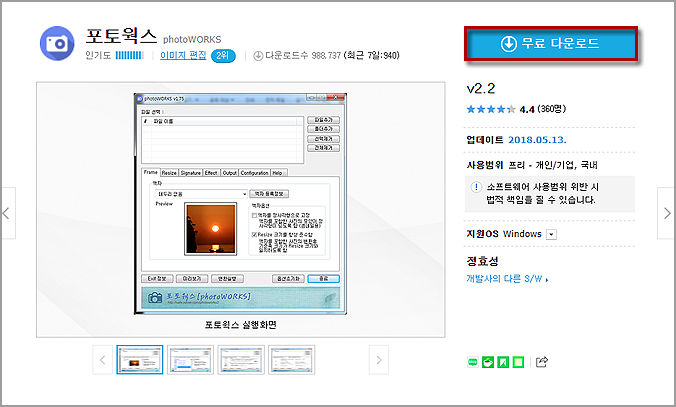The height and width of the screenshot is (407, 676).
Task: Open the 이미지 편집 category link
Action: (183, 55)
